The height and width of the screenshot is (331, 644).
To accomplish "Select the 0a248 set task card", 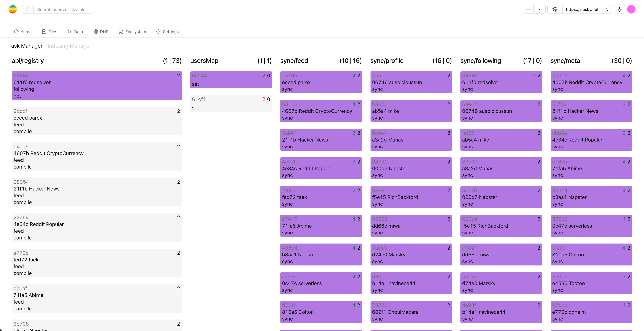I will (x=231, y=80).
